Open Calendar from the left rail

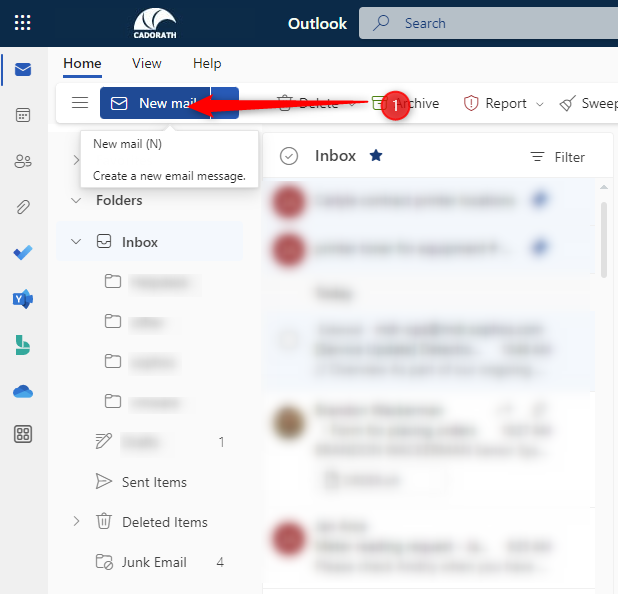point(23,115)
